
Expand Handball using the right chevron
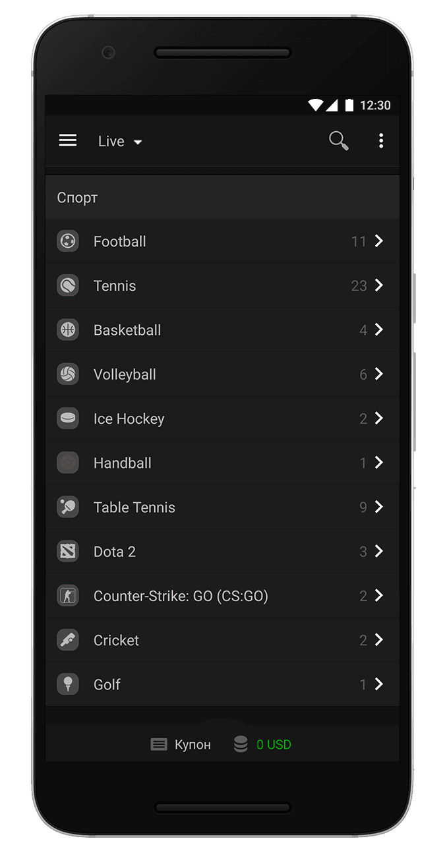379,463
